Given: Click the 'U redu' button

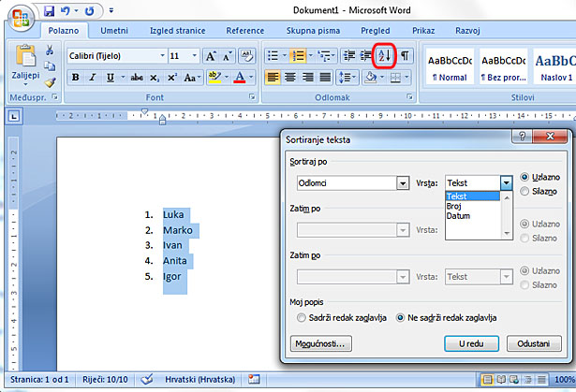Looking at the screenshot, I should [471, 343].
